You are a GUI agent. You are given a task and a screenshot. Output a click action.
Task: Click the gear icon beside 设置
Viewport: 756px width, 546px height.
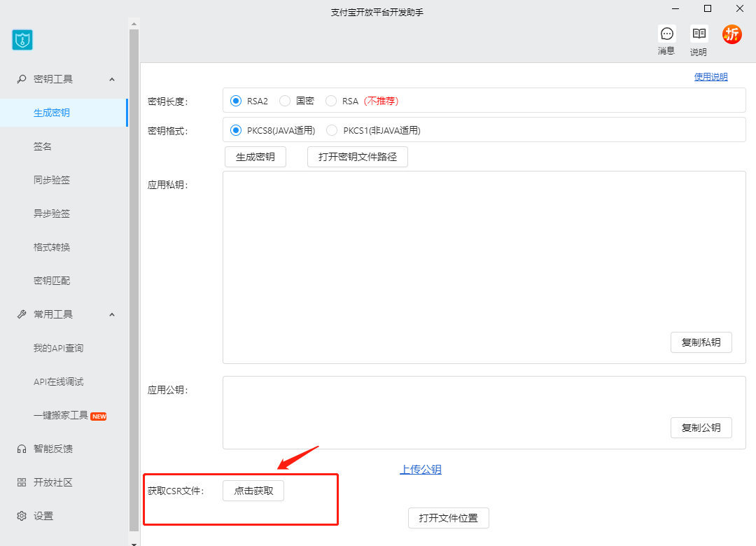tap(22, 516)
